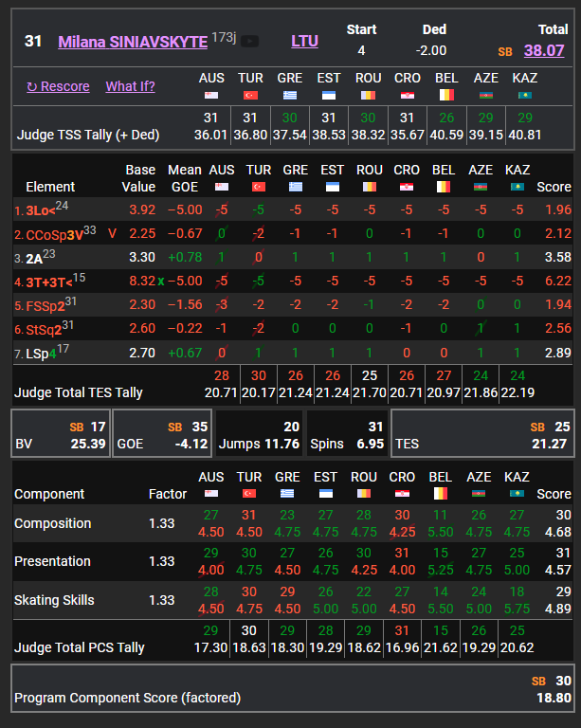Click Belgium flag in the top judge row
This screenshot has height=728, width=581.
coord(445,95)
